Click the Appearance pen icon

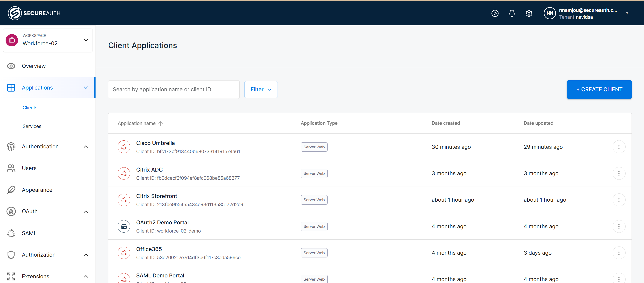[11, 190]
